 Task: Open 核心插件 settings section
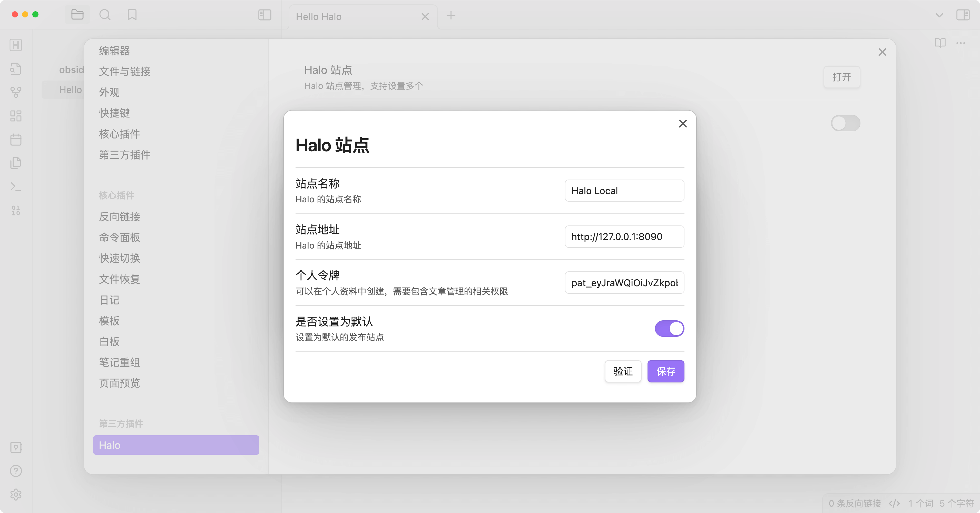point(120,134)
